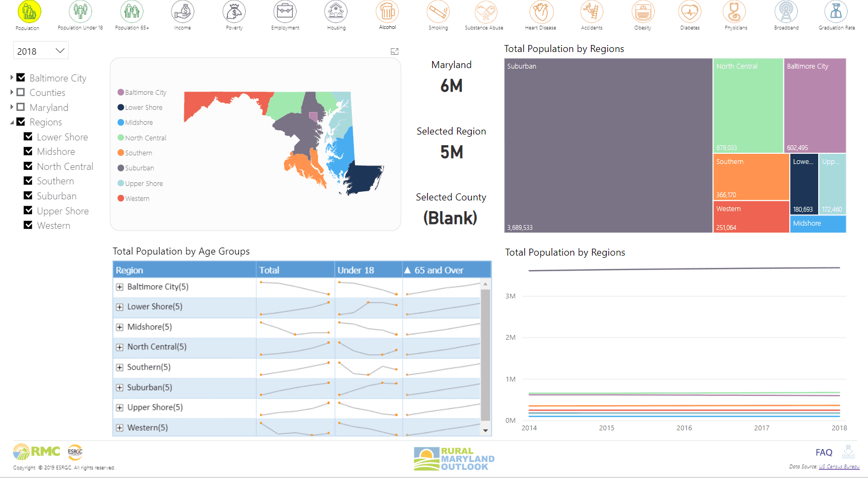Screen dimensions: 868x478
Task: Collapse the Regions slicer arrow
Action: click(12, 122)
